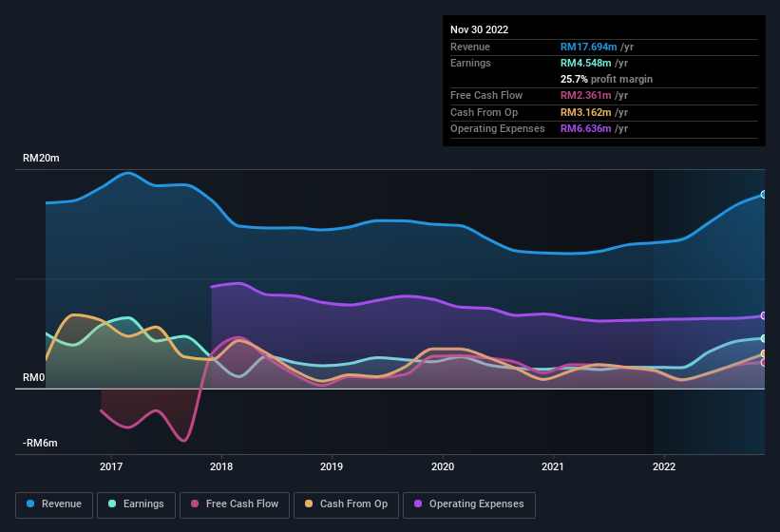This screenshot has width=780, height=532.
Task: Click the RM2.361m free cash flow value
Action: click(585, 95)
